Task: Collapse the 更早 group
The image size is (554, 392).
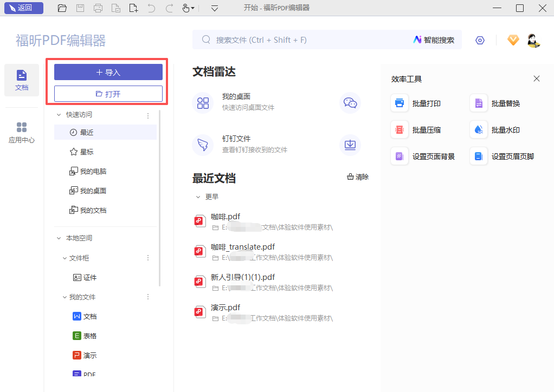Action: (x=198, y=197)
